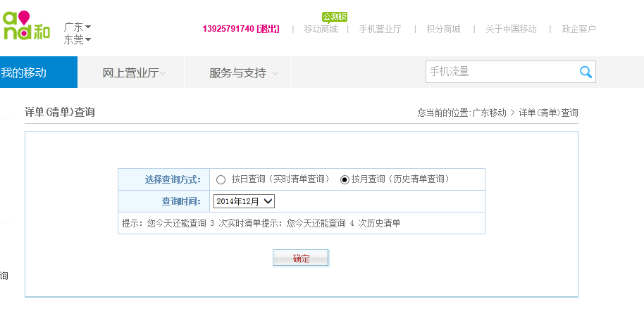Select 按日查询 (实时清单查询) radio option
This screenshot has height=330, width=644.
click(221, 179)
